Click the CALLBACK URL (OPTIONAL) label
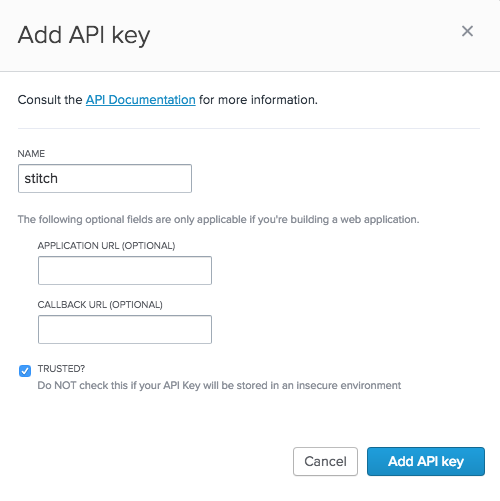 [x=100, y=305]
